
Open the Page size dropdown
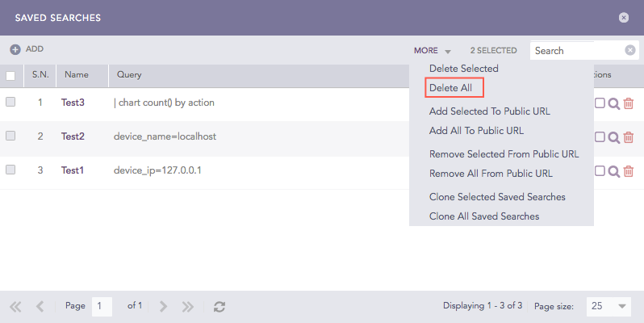609,307
